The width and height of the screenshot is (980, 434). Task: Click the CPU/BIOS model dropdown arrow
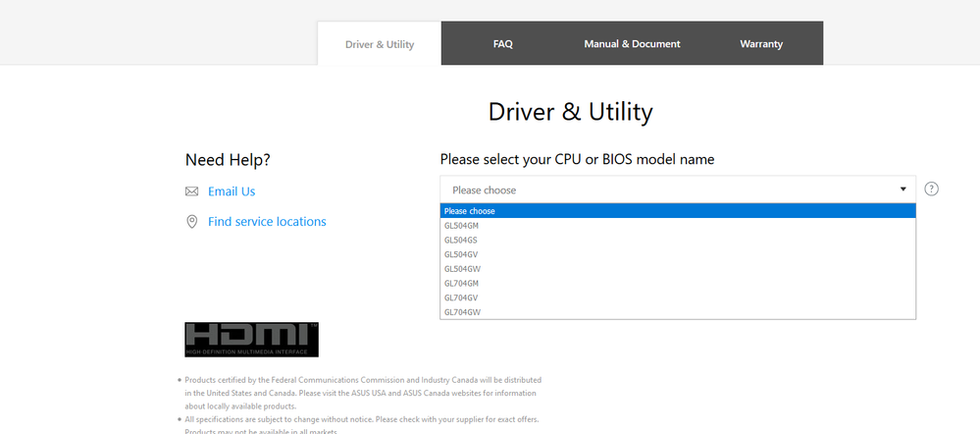point(903,189)
